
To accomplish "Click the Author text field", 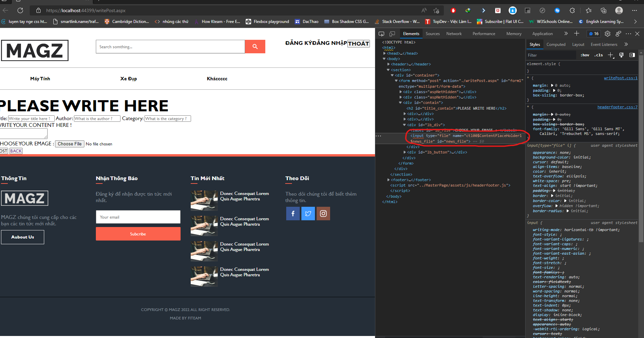I will click(x=97, y=118).
